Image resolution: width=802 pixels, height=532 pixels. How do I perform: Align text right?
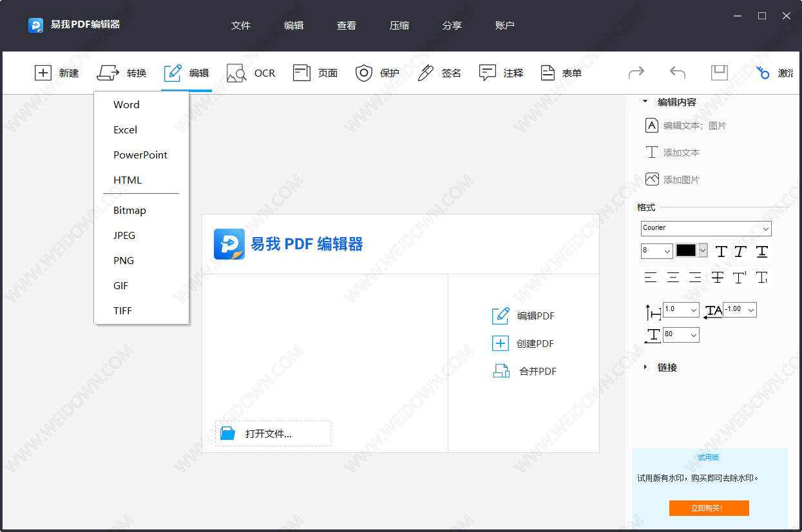(x=695, y=278)
